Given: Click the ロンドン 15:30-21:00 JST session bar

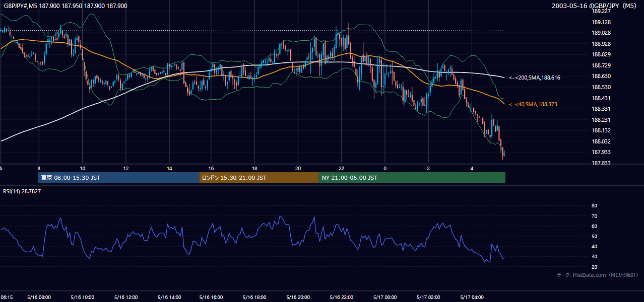Looking at the screenshot, I should click(x=259, y=178).
